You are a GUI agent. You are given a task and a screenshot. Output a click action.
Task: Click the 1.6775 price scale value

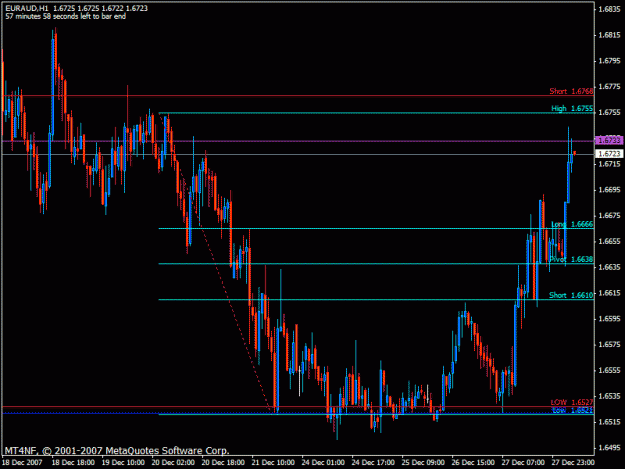point(610,86)
